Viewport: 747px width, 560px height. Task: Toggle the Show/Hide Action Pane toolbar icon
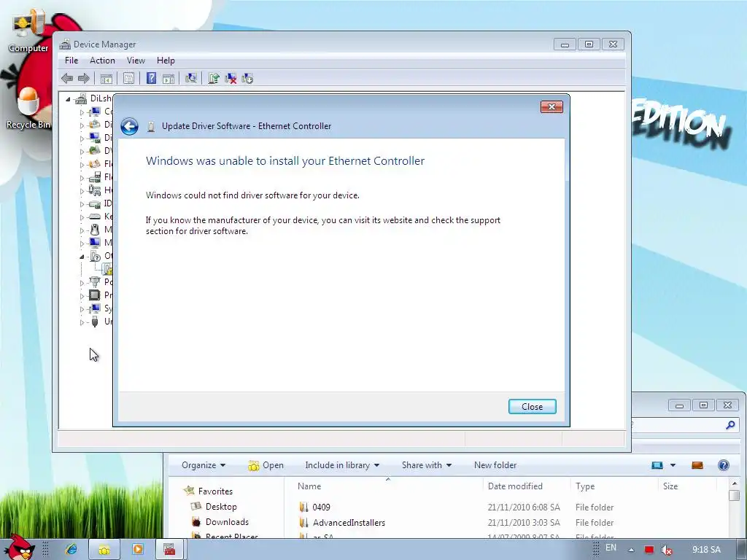[x=169, y=79]
